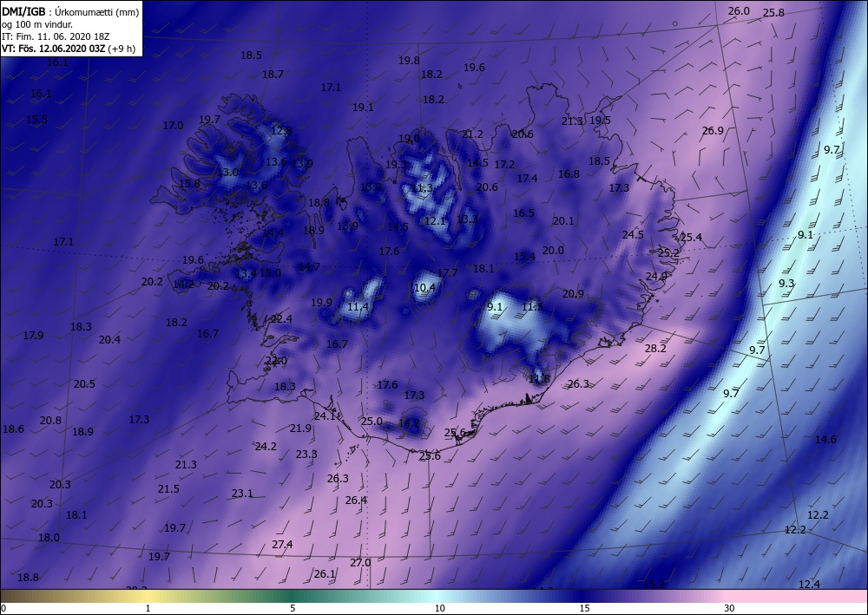The width and height of the screenshot is (868, 615).
Task: Click the map value 11.5
Action: (533, 307)
